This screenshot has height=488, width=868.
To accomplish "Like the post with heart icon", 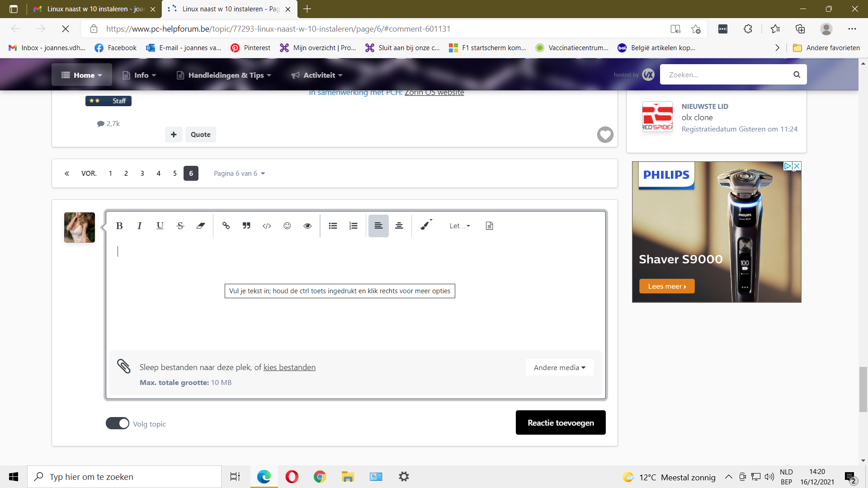I will (605, 135).
